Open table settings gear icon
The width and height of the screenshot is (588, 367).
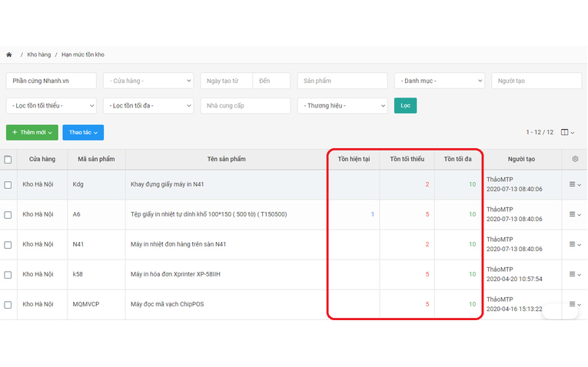point(575,159)
